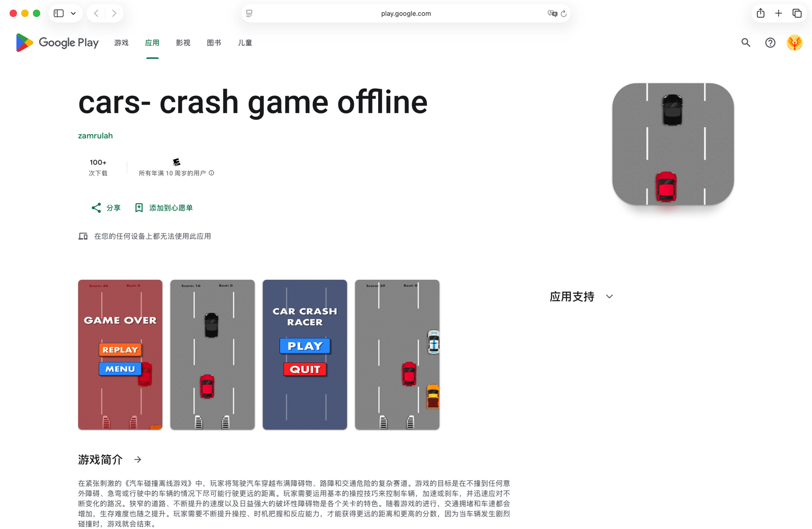This screenshot has width=812, height=529.
Task: Click the content rating info icon
Action: [212, 173]
